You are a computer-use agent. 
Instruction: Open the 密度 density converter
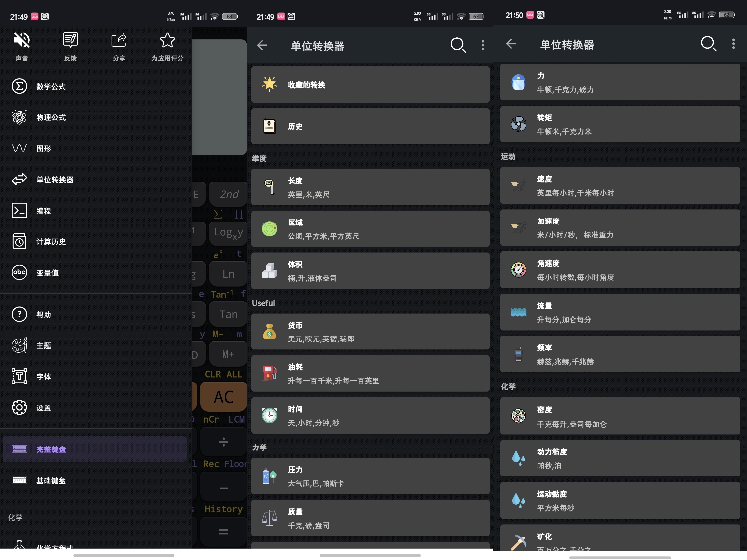[x=620, y=416]
